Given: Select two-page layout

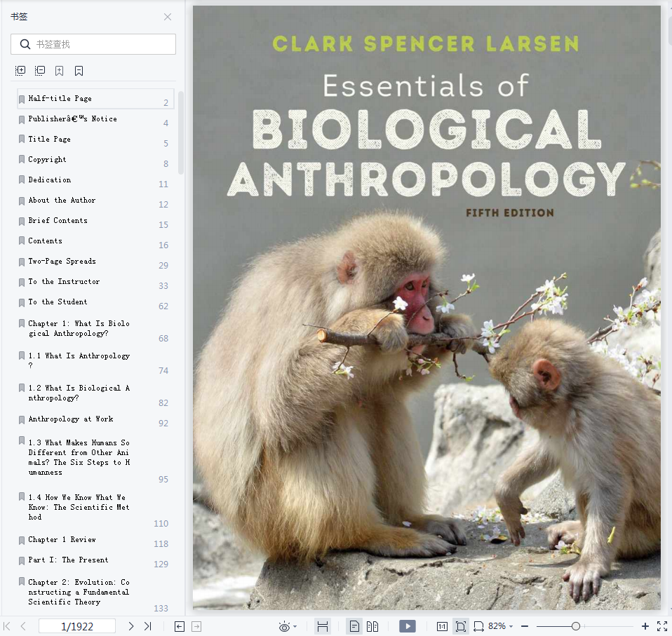Looking at the screenshot, I should [372, 627].
